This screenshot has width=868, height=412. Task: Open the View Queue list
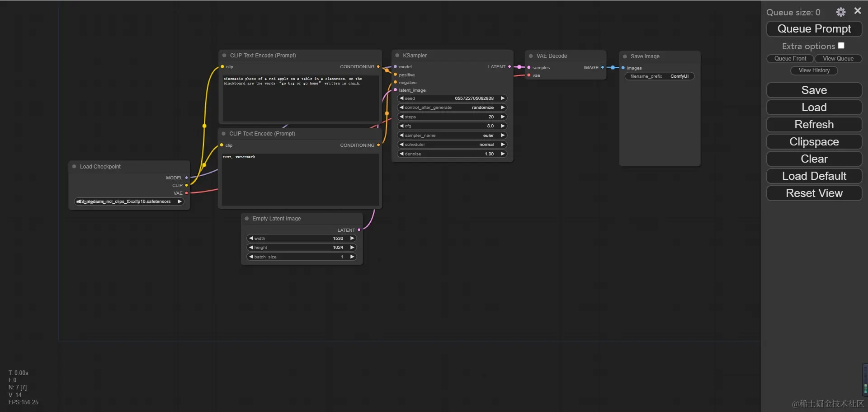tap(838, 59)
